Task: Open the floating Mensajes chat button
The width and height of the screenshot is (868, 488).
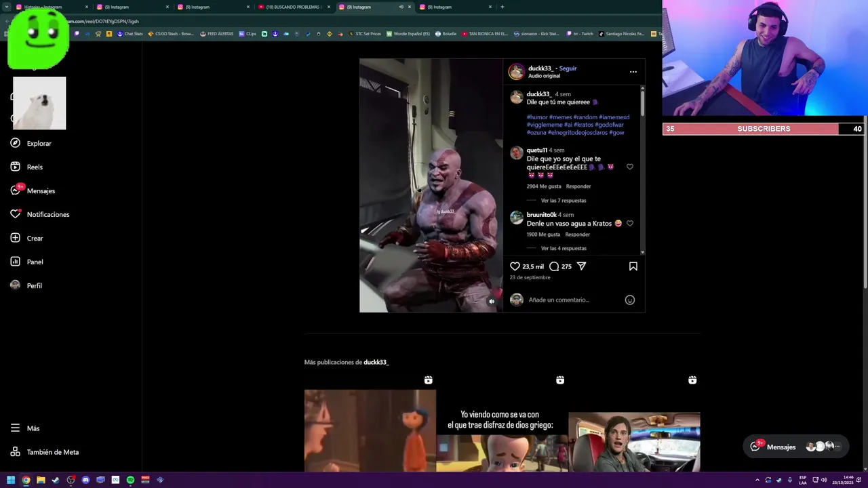Action: (795, 447)
